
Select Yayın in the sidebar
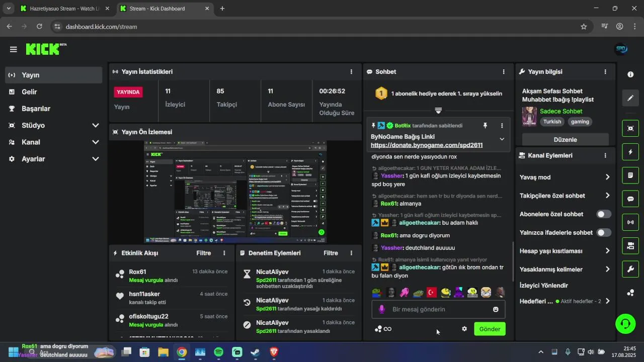pos(54,75)
